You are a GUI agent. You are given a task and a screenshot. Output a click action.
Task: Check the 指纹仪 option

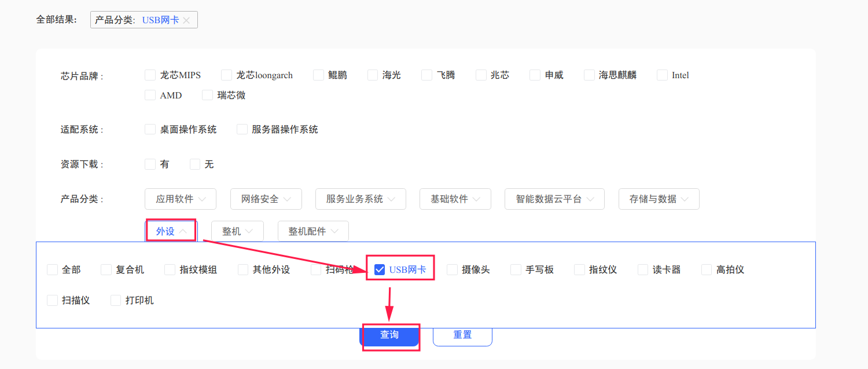tap(579, 269)
